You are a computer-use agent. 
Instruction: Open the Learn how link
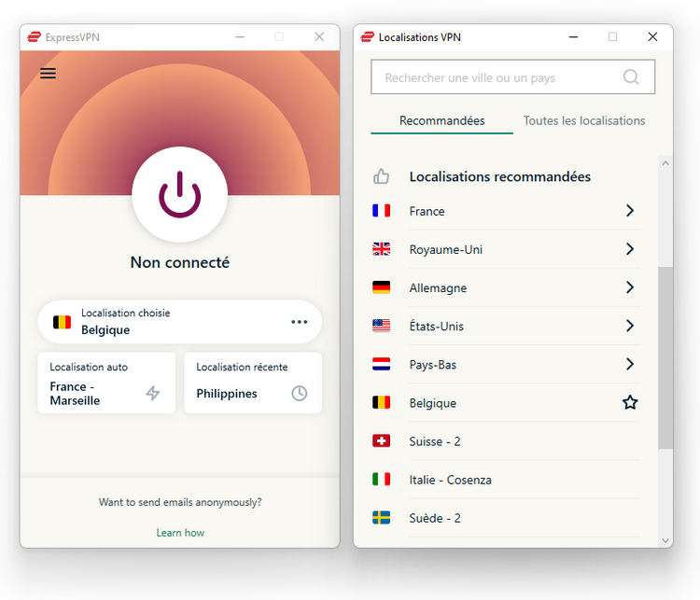180,533
